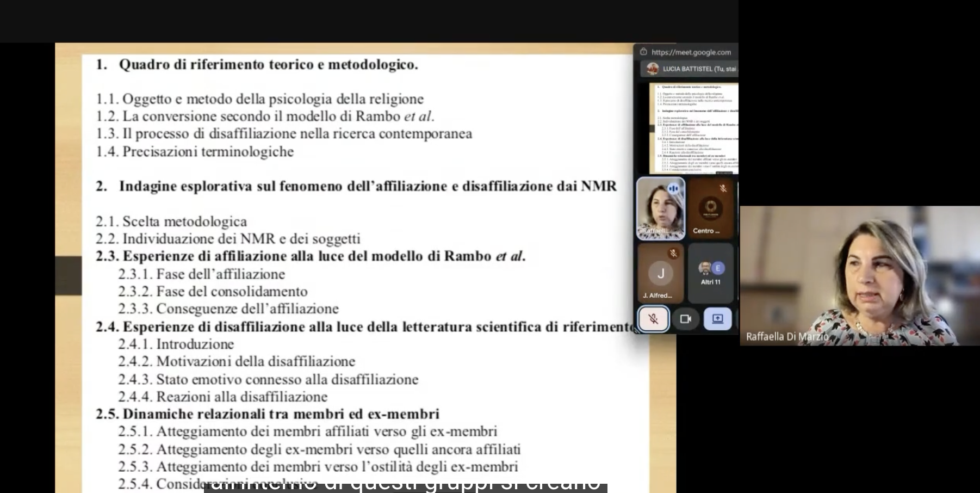Click '2.2. Individuazione dei NMR e dei soggetti'
Viewport: 980px width, 493px height.
pos(228,239)
